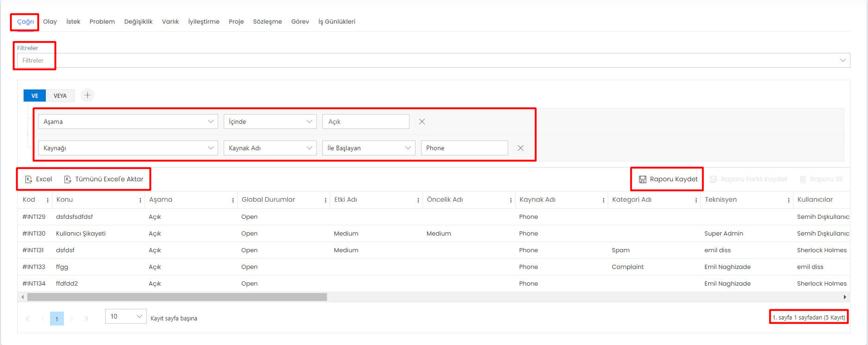
Task: Select the #INT130 row code
Action: (34, 233)
